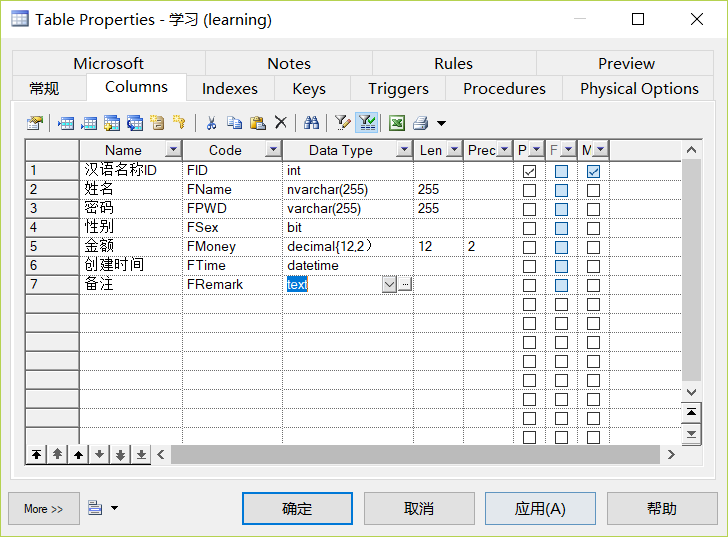This screenshot has height=537, width=728.
Task: Click the Insert a Row toolbar icon
Action: click(65, 123)
